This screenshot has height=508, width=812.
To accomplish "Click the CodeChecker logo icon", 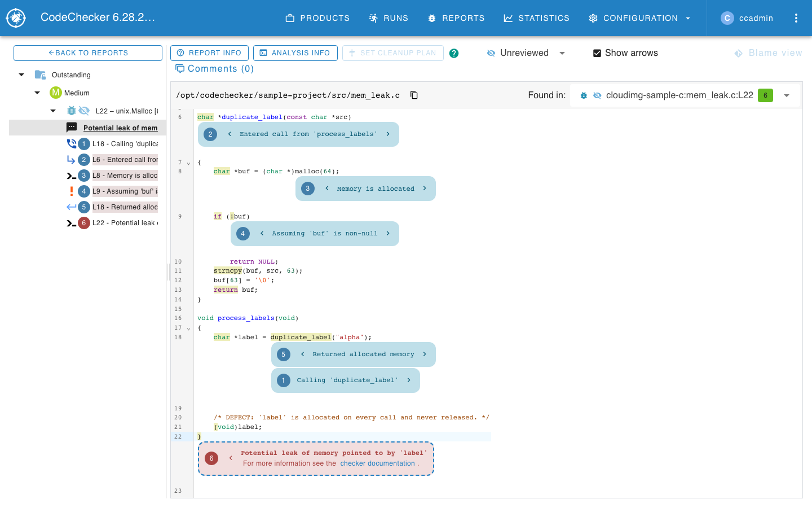I will (x=16, y=18).
